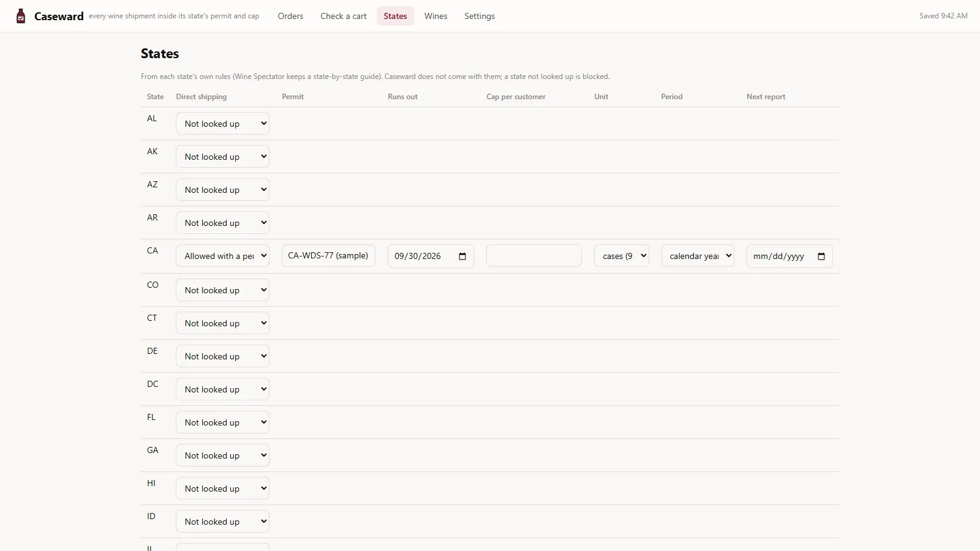This screenshot has height=551, width=980.
Task: Expand AL direct shipping dropdown
Action: (222, 124)
